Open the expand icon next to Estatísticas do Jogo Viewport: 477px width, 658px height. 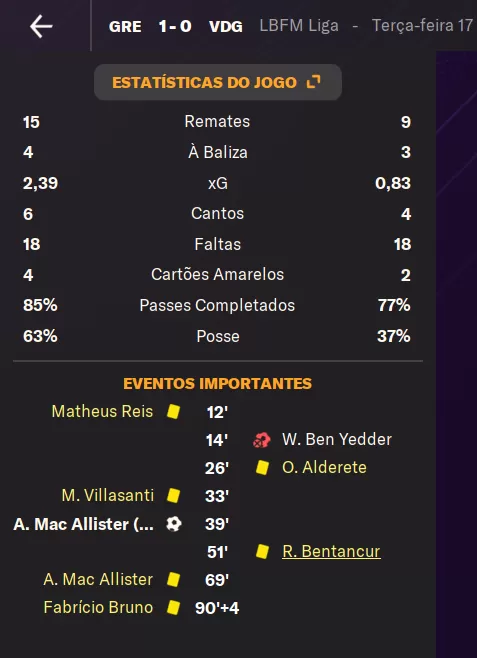pyautogui.click(x=313, y=81)
